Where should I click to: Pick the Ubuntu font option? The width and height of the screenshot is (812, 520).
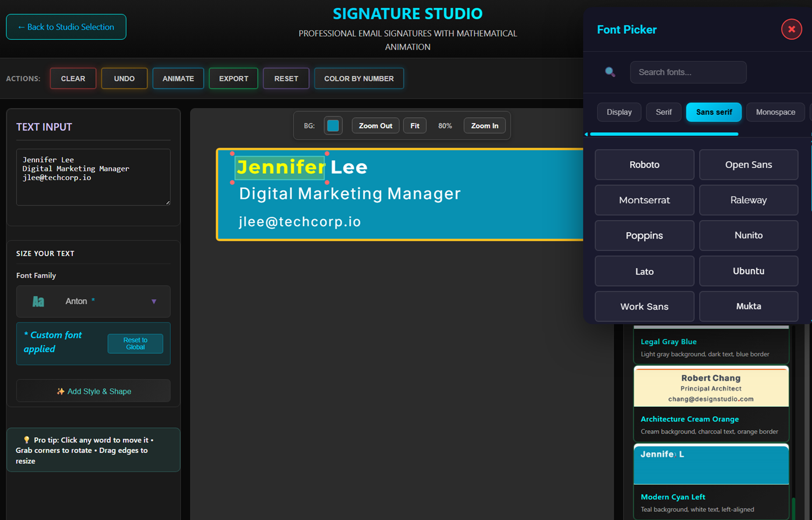pyautogui.click(x=748, y=271)
